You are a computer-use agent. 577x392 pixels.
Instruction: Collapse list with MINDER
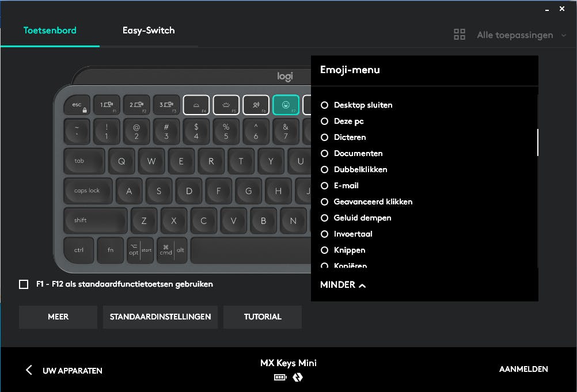(343, 285)
